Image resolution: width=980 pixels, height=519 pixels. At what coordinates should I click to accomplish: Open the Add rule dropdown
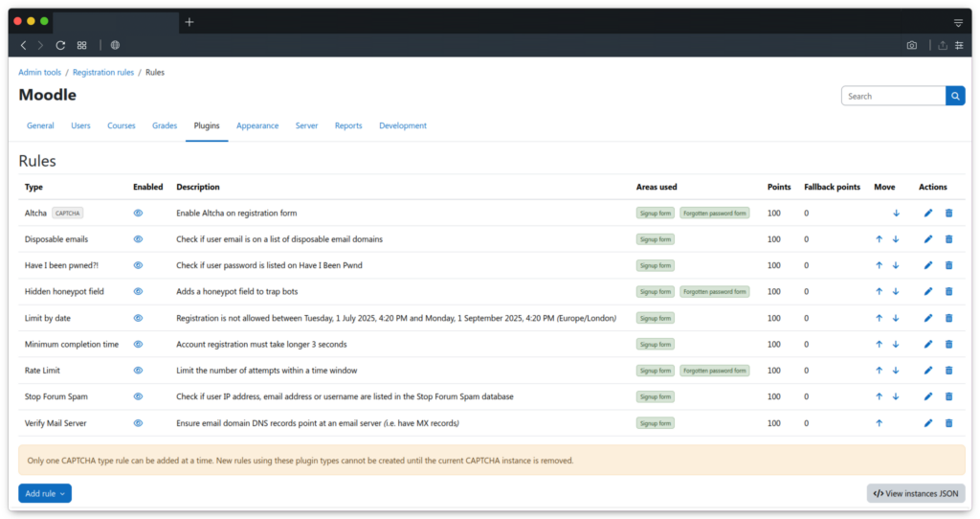click(x=45, y=493)
